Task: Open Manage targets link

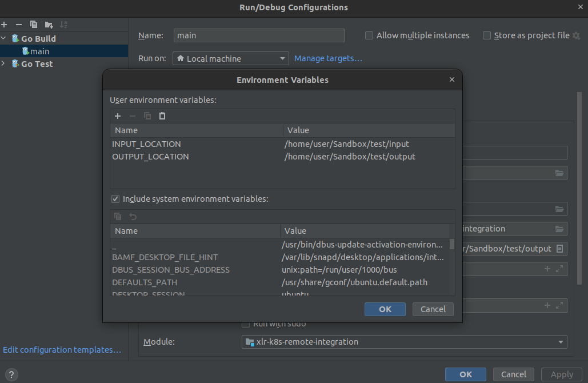Action: tap(328, 58)
